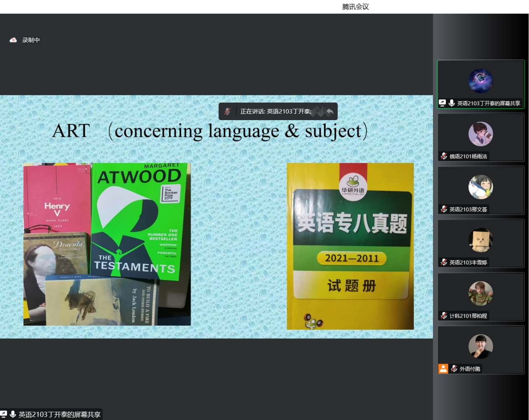Click the 正在讲话: 英语2103丁开泰 speaker text

coord(276,111)
